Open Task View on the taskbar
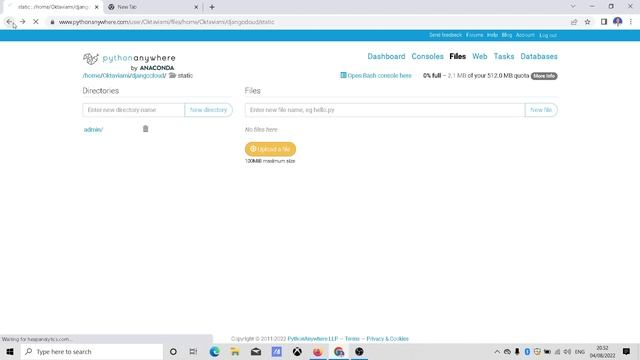This screenshot has height=360, width=640. click(x=193, y=351)
